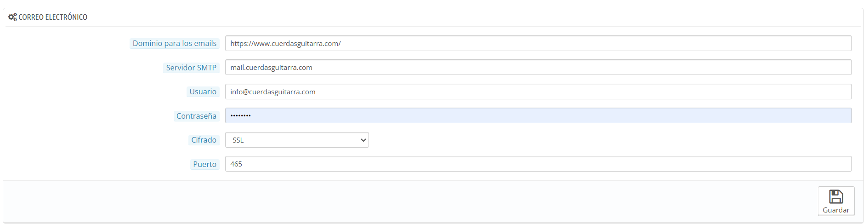Click into the Servidor SMTP text field
868x224 pixels.
(538, 67)
